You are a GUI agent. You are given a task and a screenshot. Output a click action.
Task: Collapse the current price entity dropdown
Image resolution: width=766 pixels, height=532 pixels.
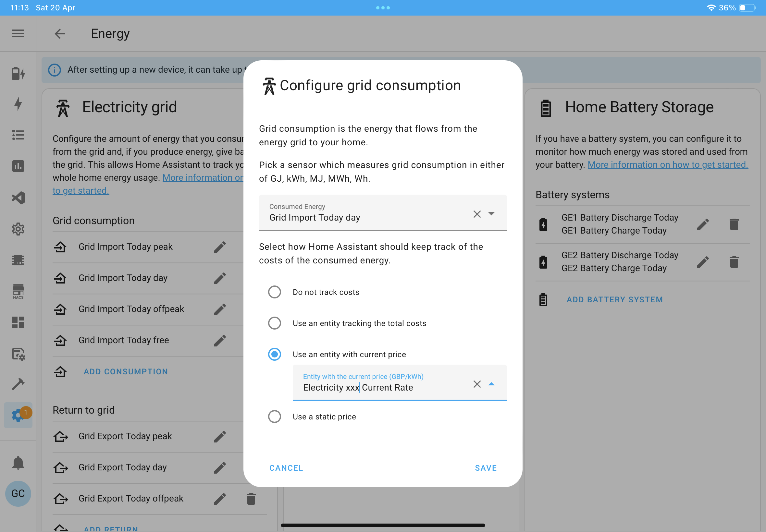(491, 384)
